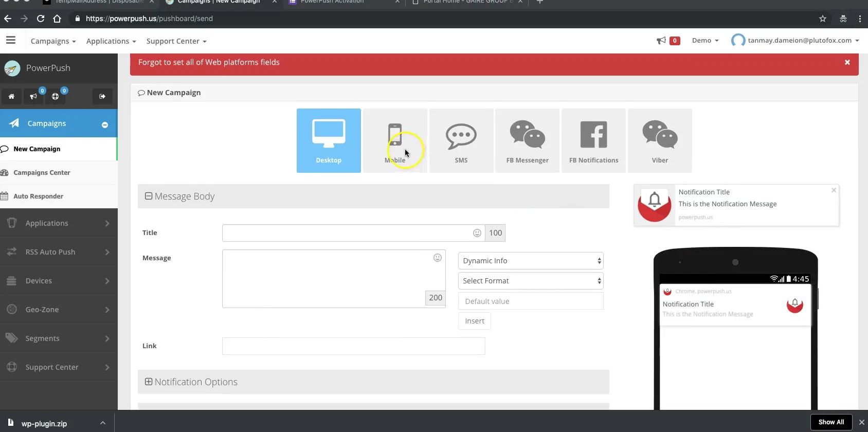868x432 pixels.
Task: Open emoji picker in the Message box
Action: pos(438,258)
